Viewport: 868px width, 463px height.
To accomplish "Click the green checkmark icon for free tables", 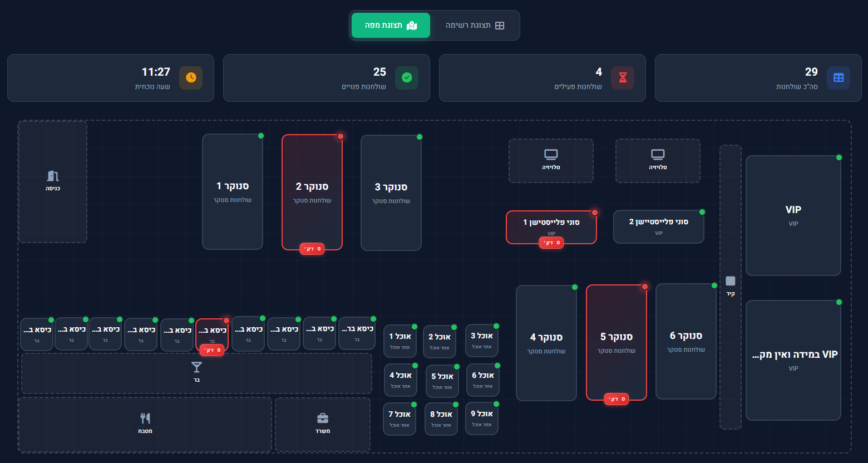I will click(407, 78).
